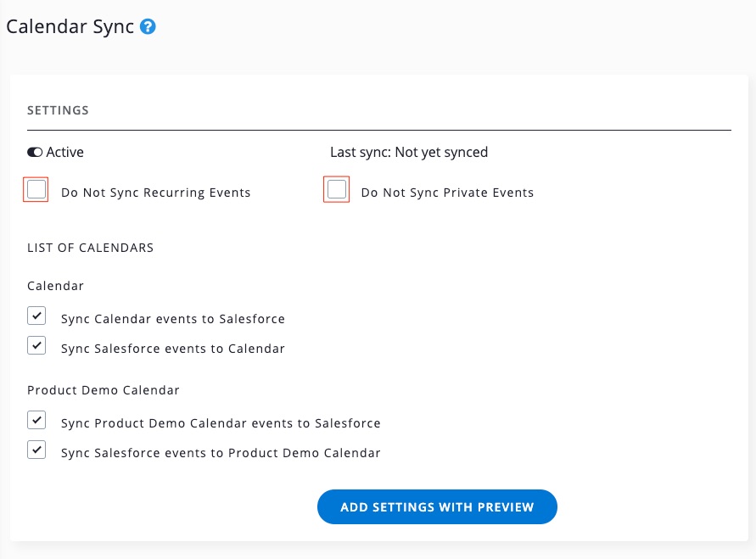Click the Last sync status text
756x559 pixels.
[409, 153]
